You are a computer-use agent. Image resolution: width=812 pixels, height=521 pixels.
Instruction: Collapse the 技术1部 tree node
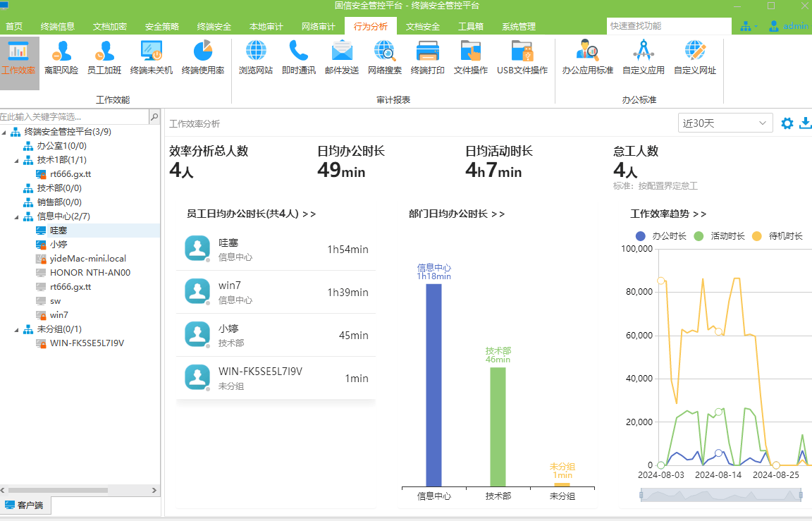(x=17, y=161)
